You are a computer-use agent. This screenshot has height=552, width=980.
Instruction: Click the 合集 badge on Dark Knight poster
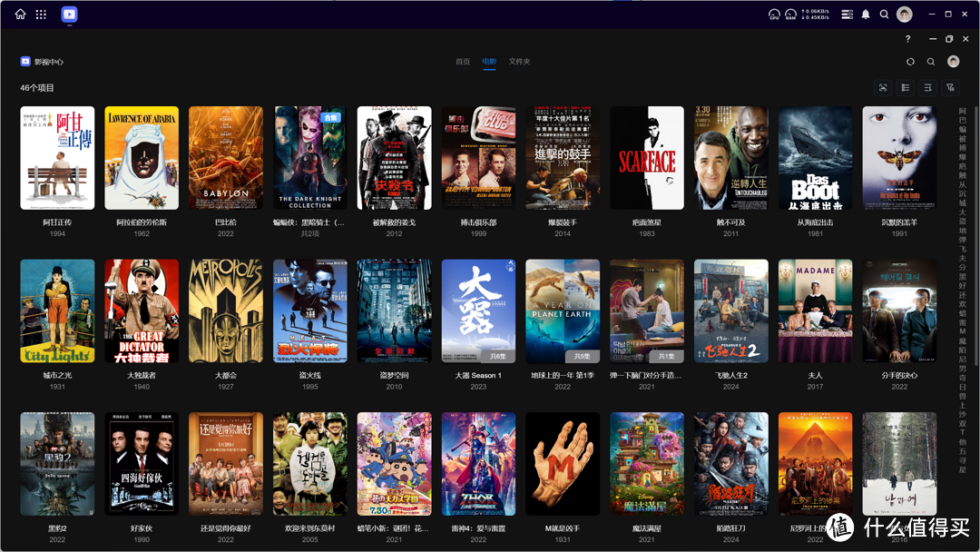coord(330,117)
